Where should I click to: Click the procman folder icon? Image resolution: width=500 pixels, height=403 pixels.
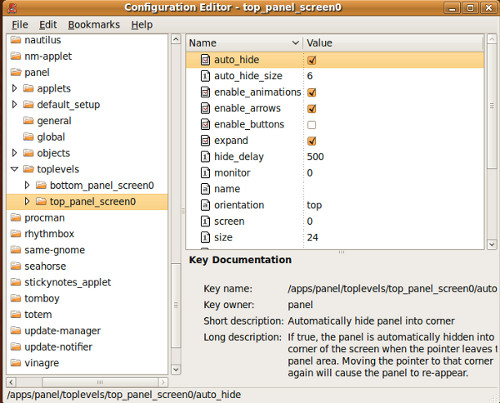pyautogui.click(x=16, y=218)
